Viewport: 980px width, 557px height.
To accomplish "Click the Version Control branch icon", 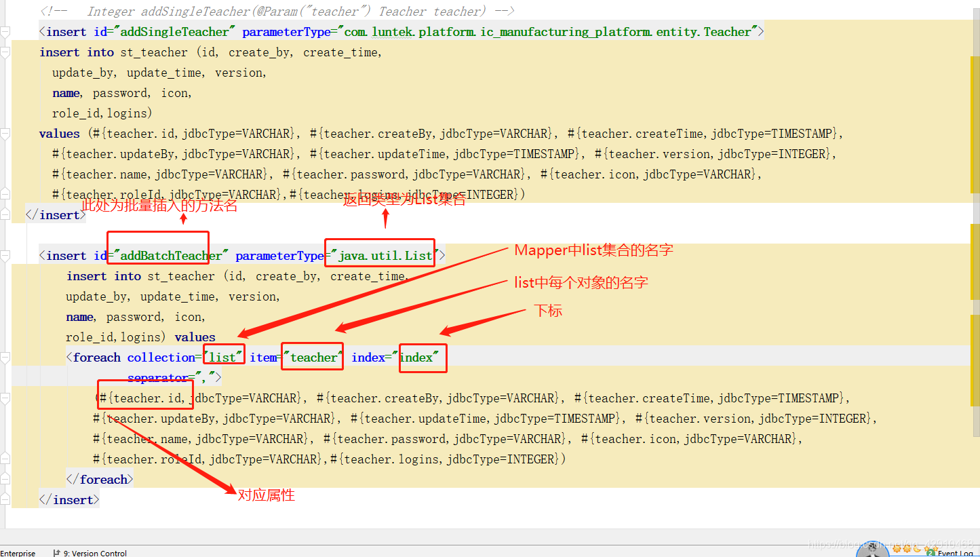I will click(57, 553).
